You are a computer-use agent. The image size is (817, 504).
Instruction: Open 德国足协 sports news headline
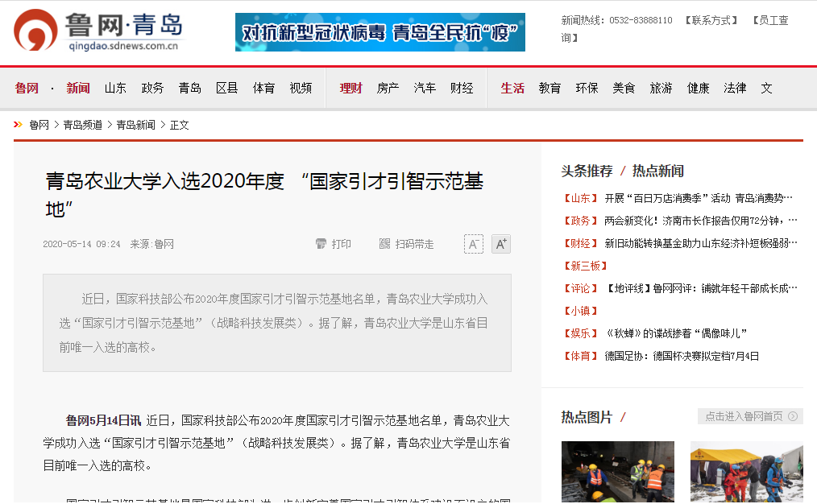click(x=682, y=356)
